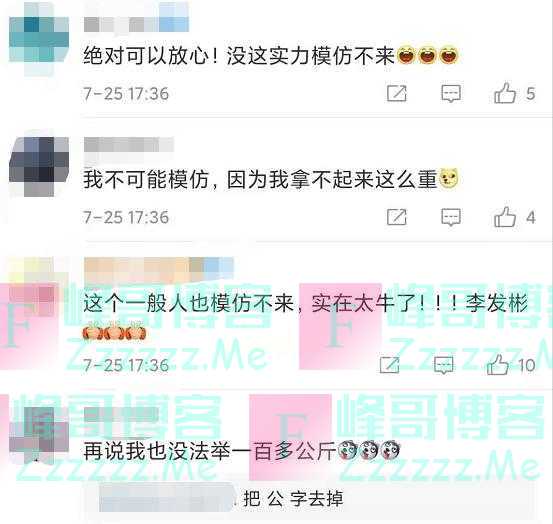Screen dimensions: 553x524
Task: Share the 这个一般人也模仿不来 comment
Action: click(x=390, y=365)
